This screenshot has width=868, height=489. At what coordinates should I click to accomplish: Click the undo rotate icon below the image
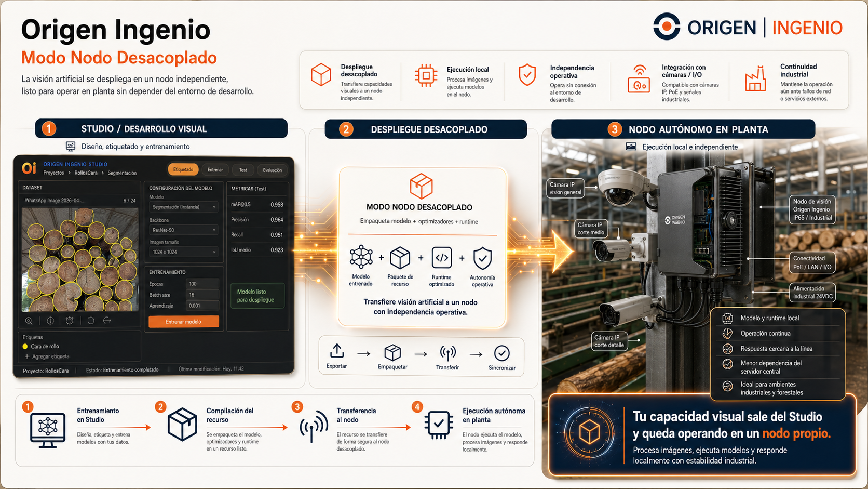pos(91,321)
